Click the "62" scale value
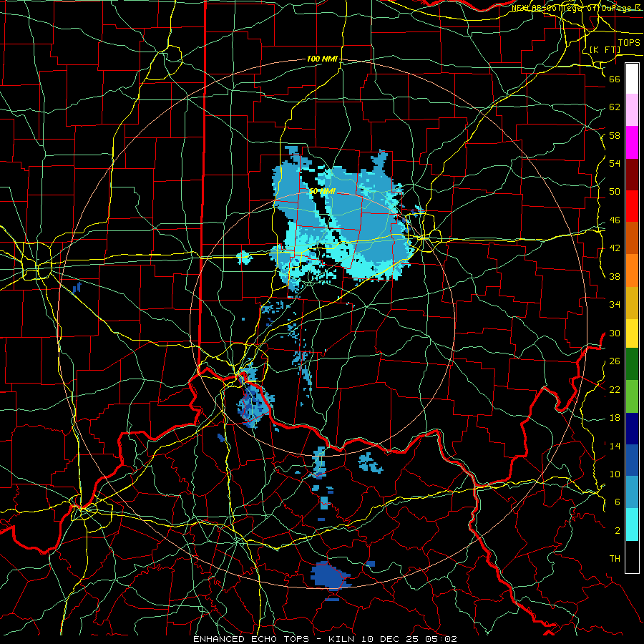This screenshot has width=644, height=644. pyautogui.click(x=615, y=107)
